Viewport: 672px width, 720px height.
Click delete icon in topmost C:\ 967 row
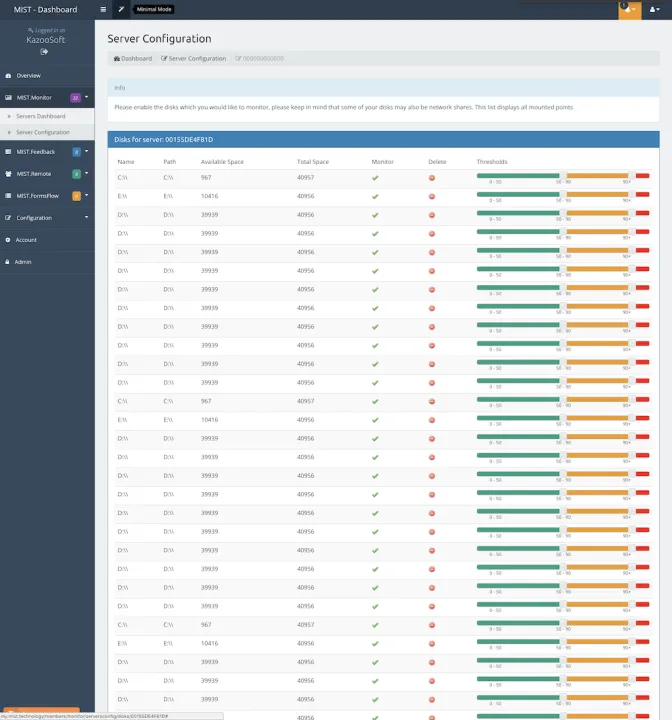pos(432,178)
